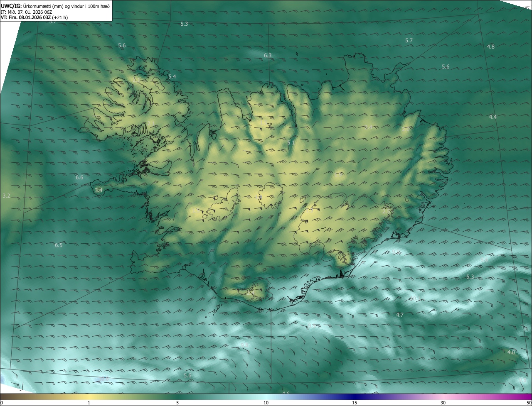Click the 3.2 value label over the ocean

(6, 195)
